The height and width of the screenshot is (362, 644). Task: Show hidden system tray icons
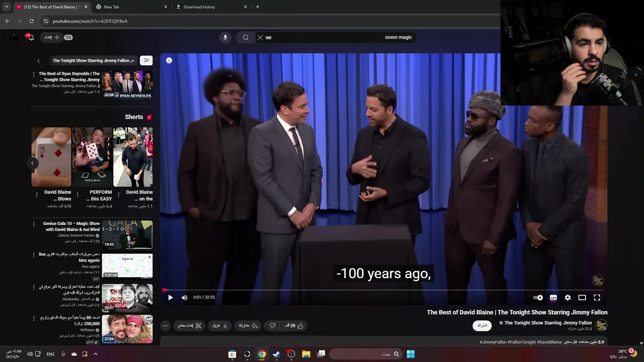click(96, 354)
